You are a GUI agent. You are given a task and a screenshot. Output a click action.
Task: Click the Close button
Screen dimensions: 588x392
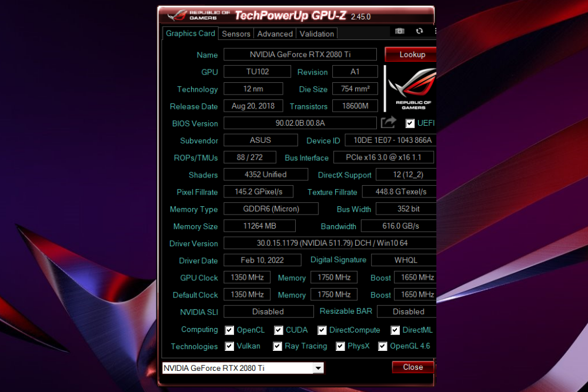[x=413, y=367]
